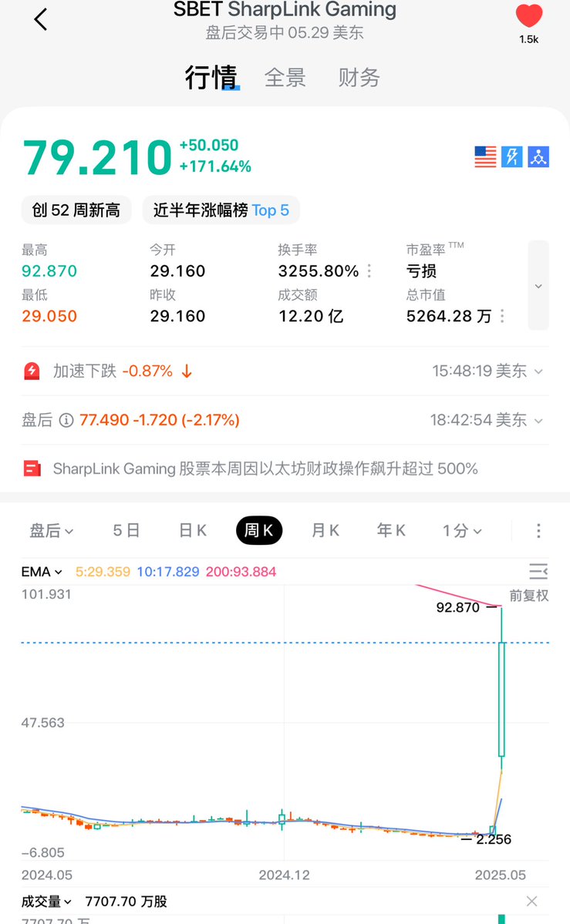
Task: Tap the 近半年涨幅榜 Top 5 tag
Action: tap(221, 210)
